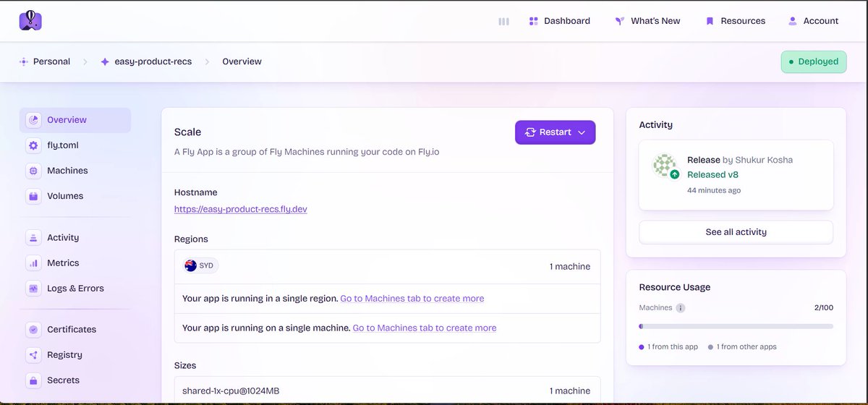Click the SYD region badge
Viewport: 868px width, 405px height.
click(x=201, y=265)
